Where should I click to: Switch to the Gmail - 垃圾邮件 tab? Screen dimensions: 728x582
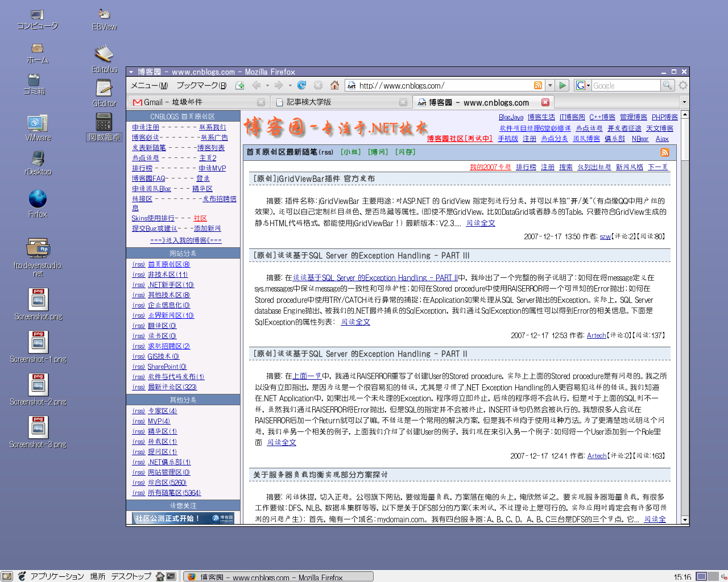coord(199,102)
